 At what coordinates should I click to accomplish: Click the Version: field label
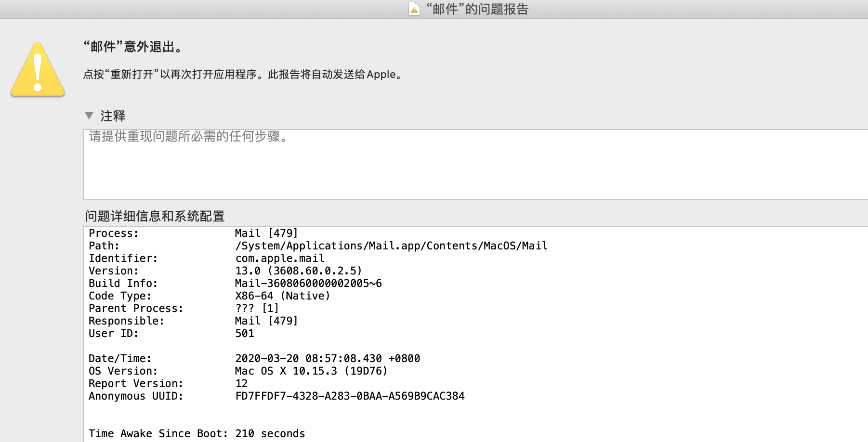(114, 271)
